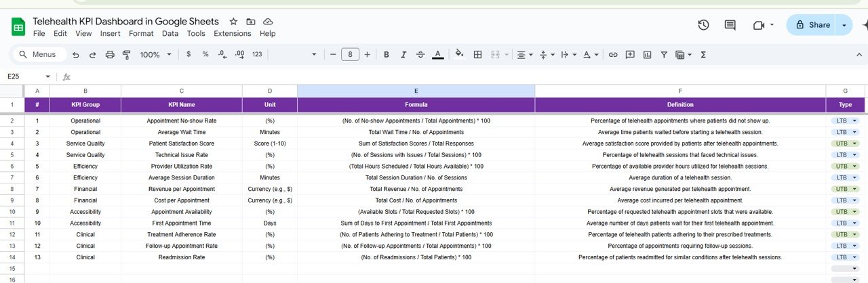Open the borders tool in toolbar

click(x=477, y=54)
